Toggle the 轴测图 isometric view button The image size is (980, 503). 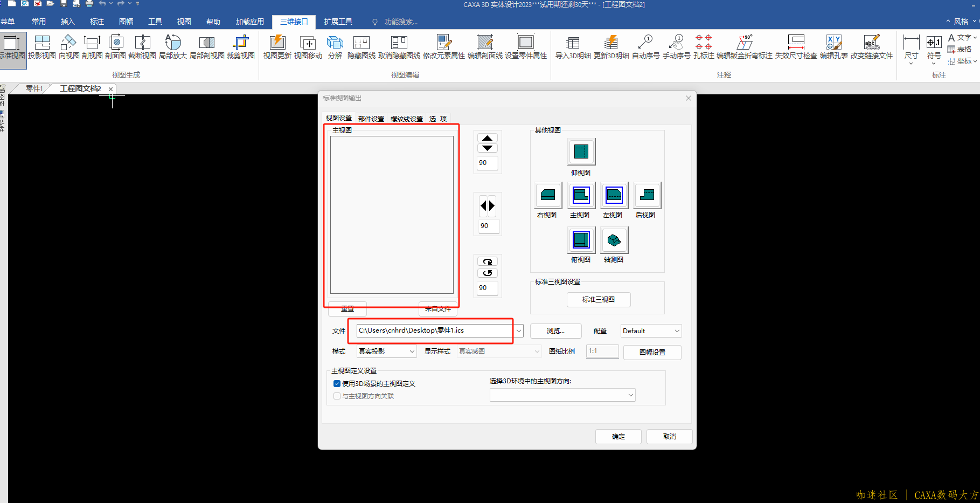tap(614, 240)
